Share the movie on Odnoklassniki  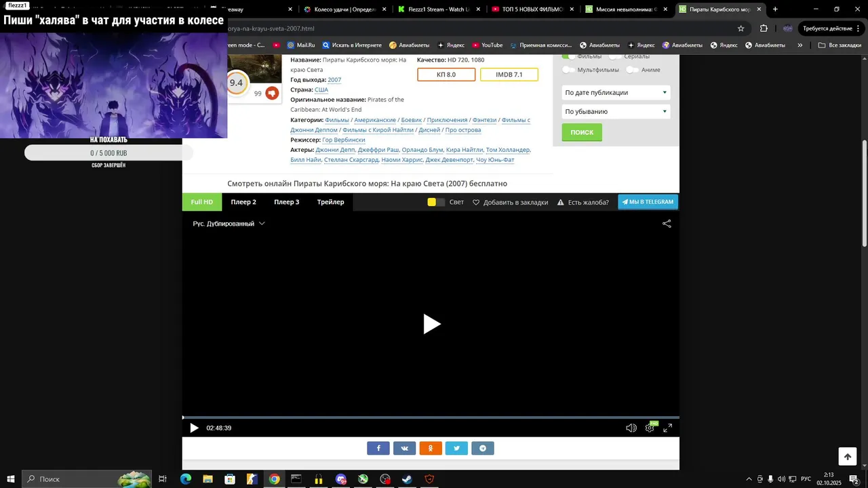tap(431, 448)
